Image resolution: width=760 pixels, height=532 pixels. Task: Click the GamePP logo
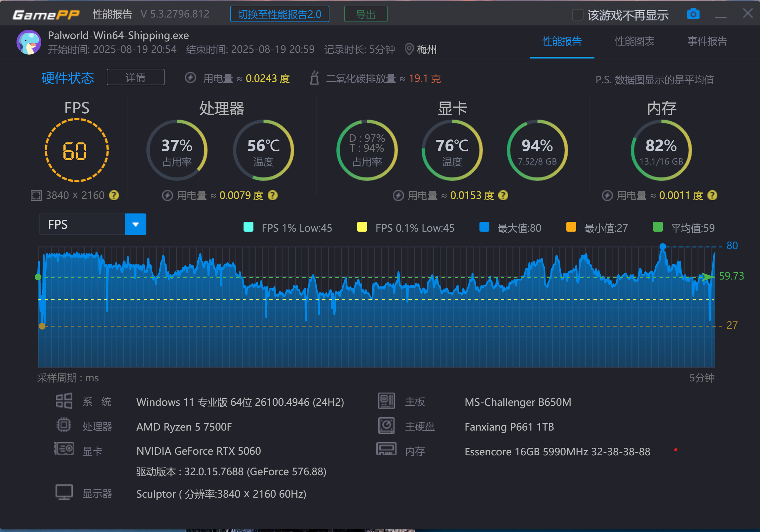[46, 15]
